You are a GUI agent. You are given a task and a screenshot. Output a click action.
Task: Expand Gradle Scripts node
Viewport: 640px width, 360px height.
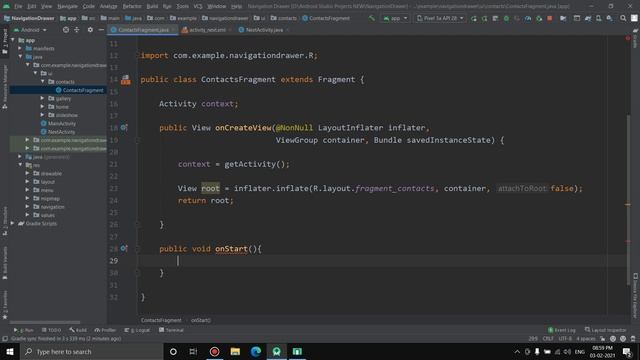click(x=13, y=223)
